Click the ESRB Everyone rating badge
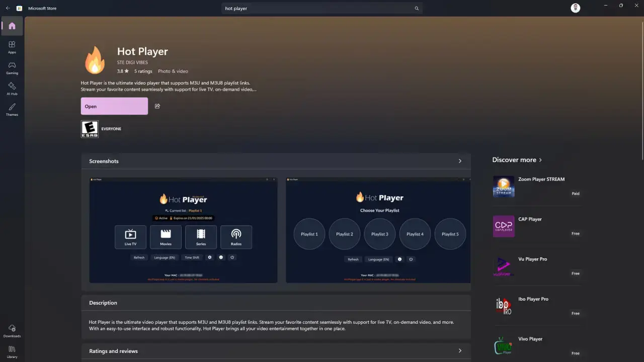Image resolution: width=644 pixels, height=362 pixels. [90, 129]
